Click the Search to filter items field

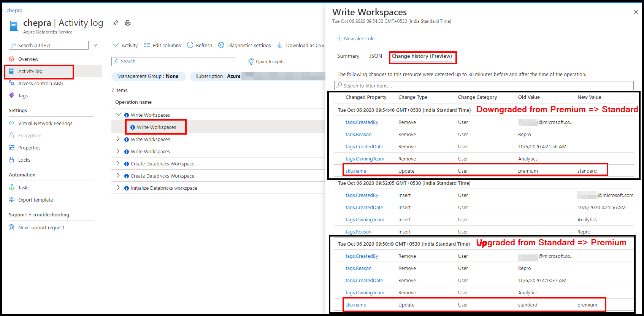click(484, 86)
